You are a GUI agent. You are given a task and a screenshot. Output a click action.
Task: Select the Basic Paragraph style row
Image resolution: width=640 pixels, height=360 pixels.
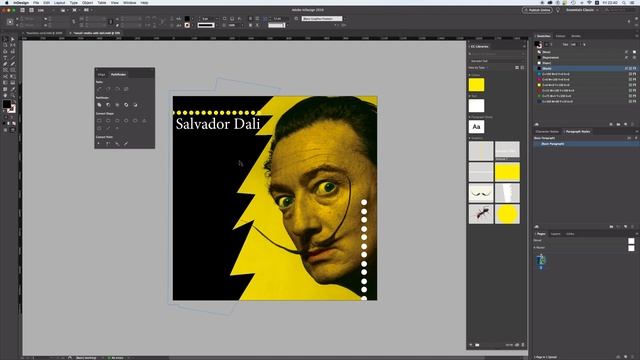click(586, 144)
